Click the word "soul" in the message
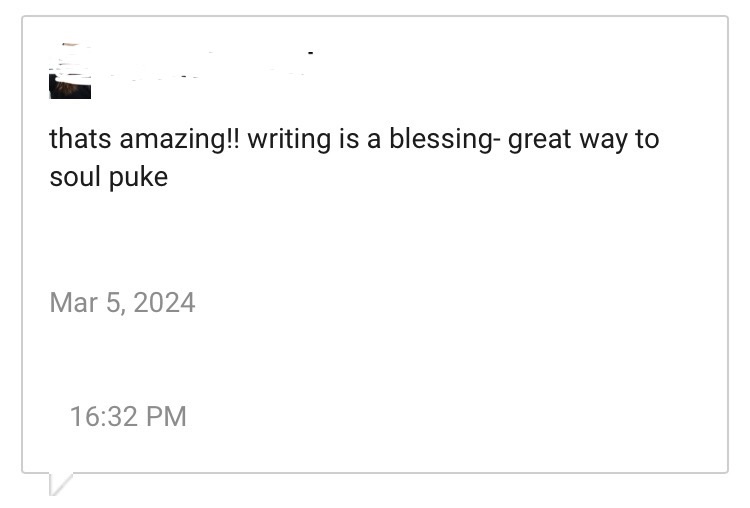 [x=75, y=178]
